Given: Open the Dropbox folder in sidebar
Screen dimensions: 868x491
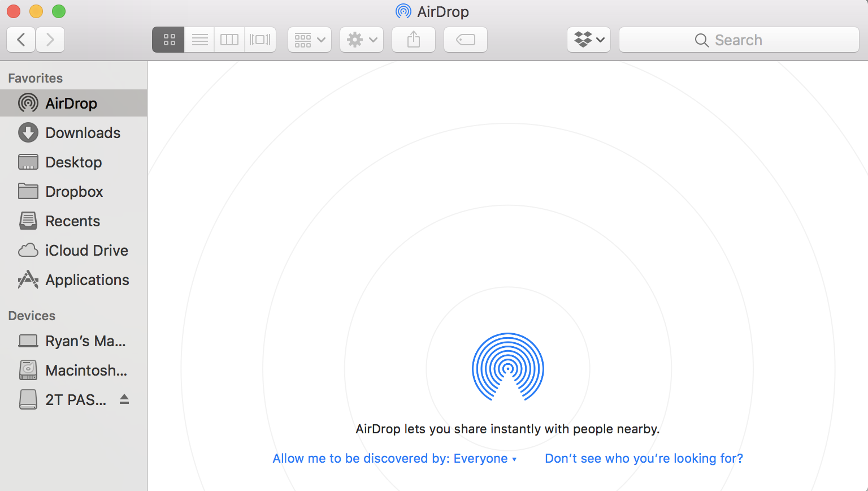Looking at the screenshot, I should click(x=73, y=191).
